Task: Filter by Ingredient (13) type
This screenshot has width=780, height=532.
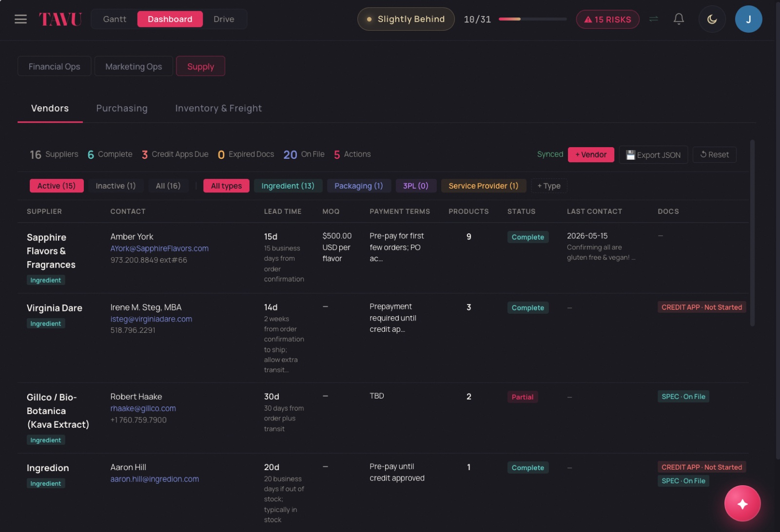Action: [x=288, y=186]
